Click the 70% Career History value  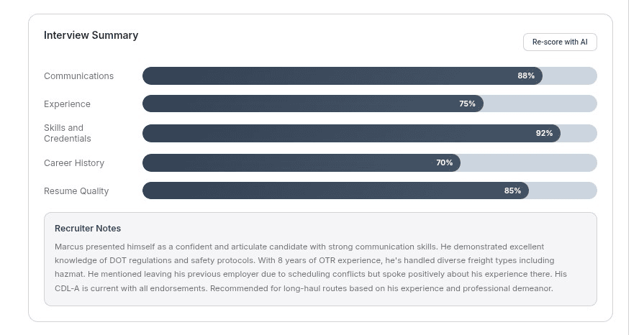[444, 162]
